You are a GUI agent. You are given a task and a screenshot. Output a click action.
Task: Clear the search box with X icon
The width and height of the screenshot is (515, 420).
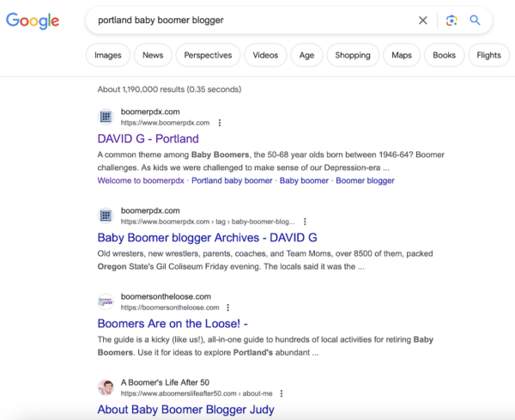click(423, 21)
